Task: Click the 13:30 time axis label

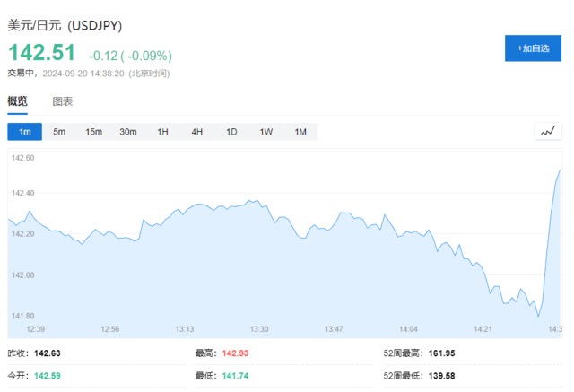Action: click(x=259, y=329)
